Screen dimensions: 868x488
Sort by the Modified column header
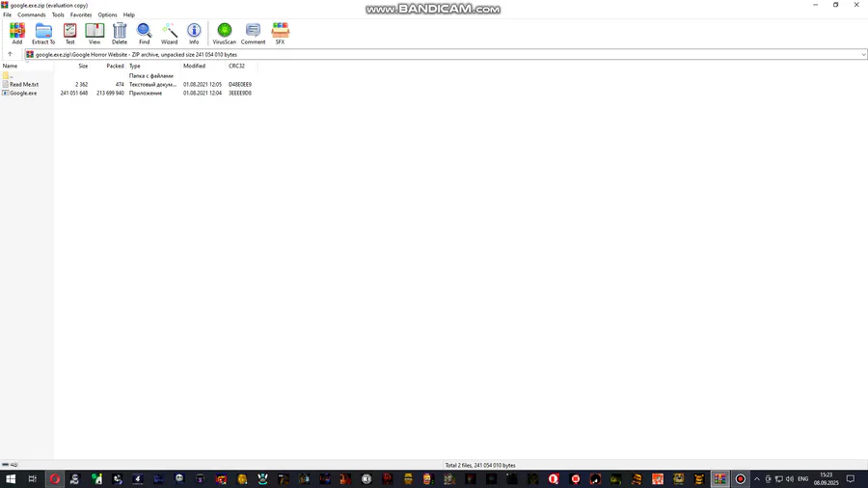click(x=203, y=66)
